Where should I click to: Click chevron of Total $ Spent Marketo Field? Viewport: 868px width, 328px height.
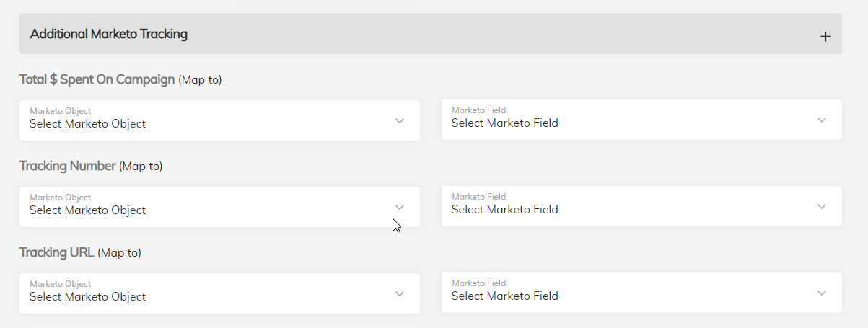click(x=821, y=120)
